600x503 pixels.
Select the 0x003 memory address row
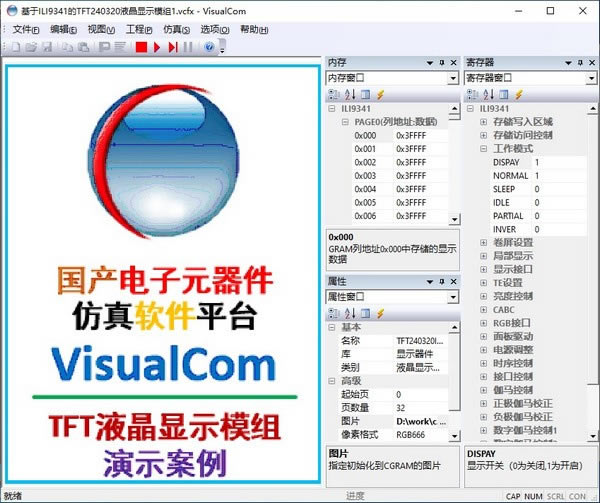tap(400, 176)
